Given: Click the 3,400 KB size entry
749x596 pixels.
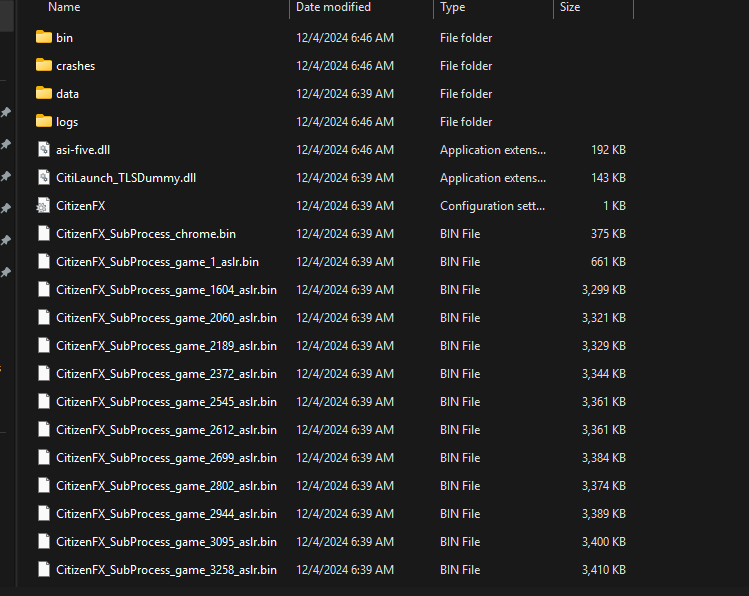Looking at the screenshot, I should [604, 542].
